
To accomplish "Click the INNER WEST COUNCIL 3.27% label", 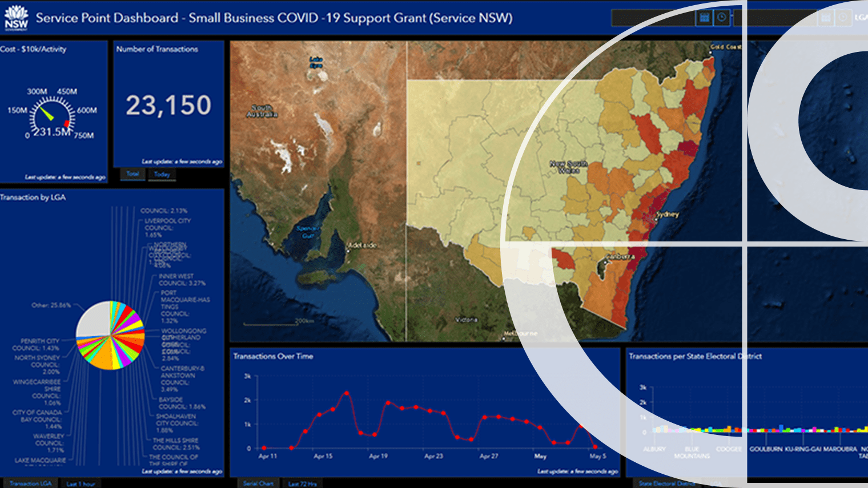I will pos(182,280).
